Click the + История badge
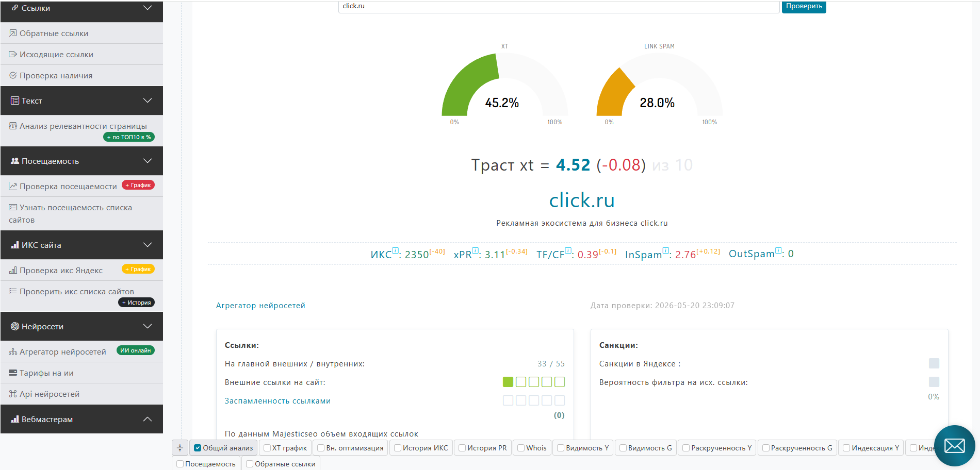The image size is (980, 470). click(137, 303)
